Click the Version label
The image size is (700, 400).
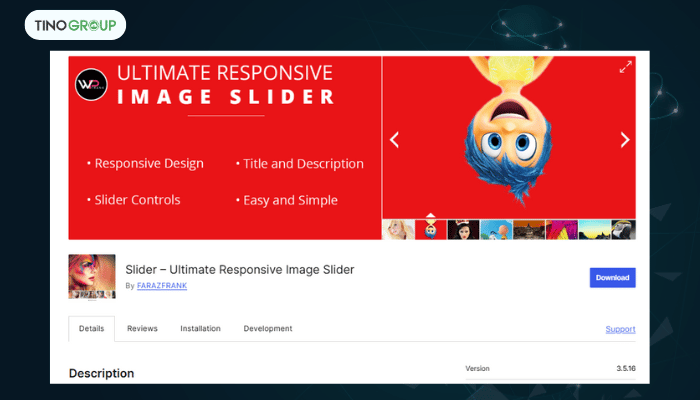coord(477,368)
